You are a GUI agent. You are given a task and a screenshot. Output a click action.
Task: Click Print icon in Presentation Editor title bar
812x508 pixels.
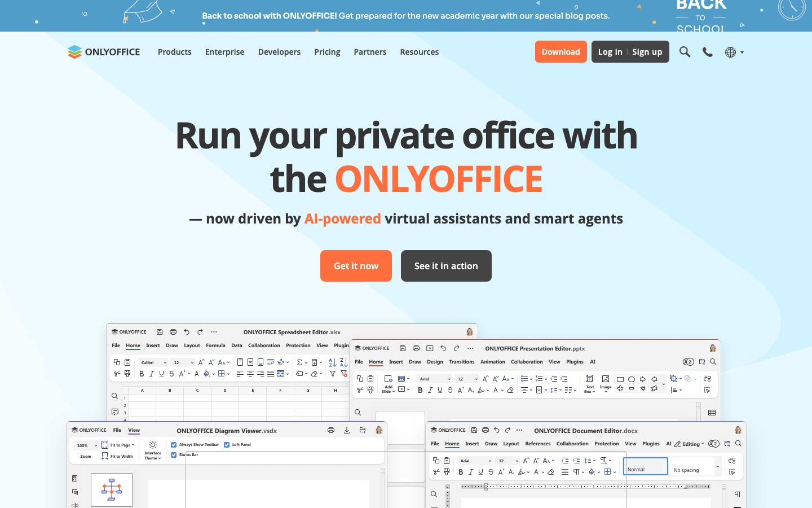[x=416, y=348]
